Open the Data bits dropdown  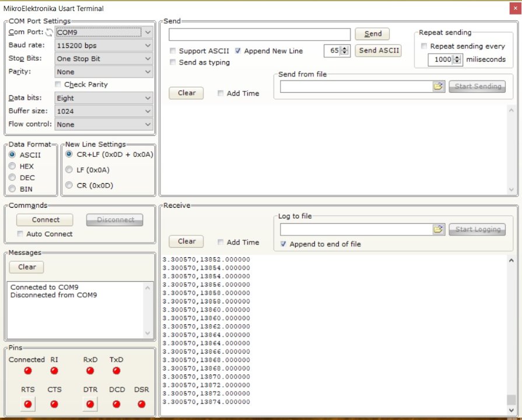tap(104, 98)
